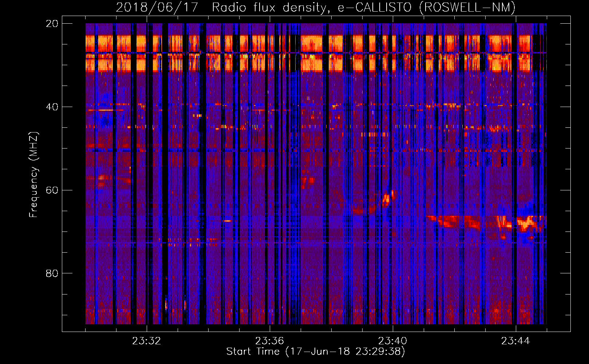Click the 60 frequency tick label
Screen dimensions: 589x364
(x=52, y=190)
